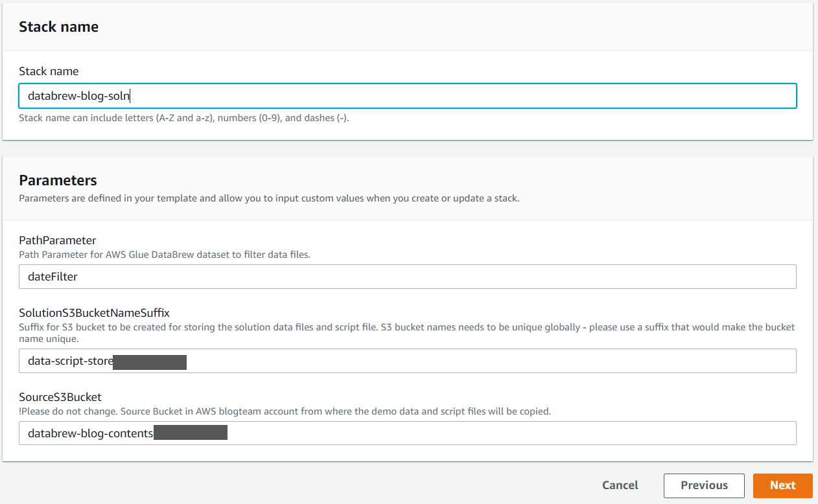Click the SolutionS3BucketNameSuffix input field
The width and height of the screenshot is (818, 504).
pos(407,361)
